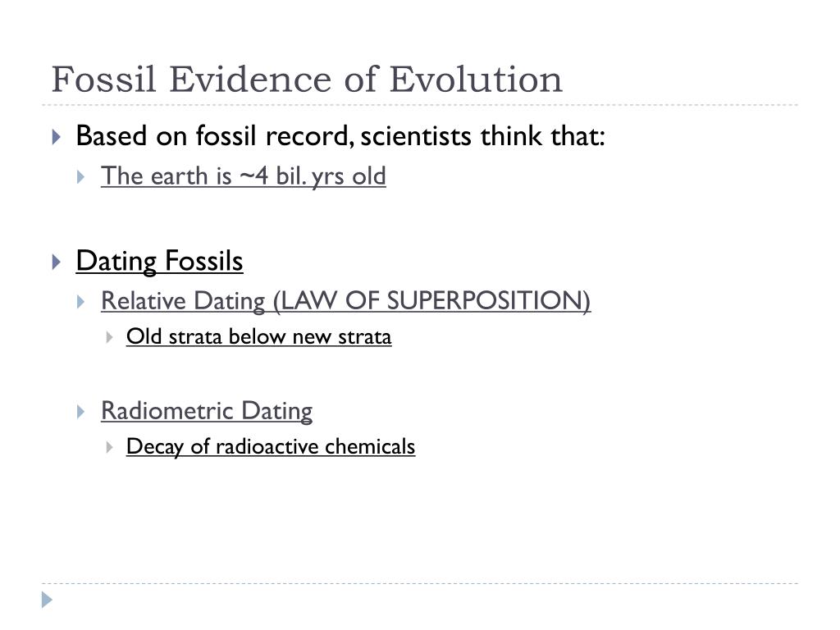This screenshot has width=840, height=630.
Task: Open 'The earth is ~4 bil. yrs old' link
Action: tap(243, 176)
